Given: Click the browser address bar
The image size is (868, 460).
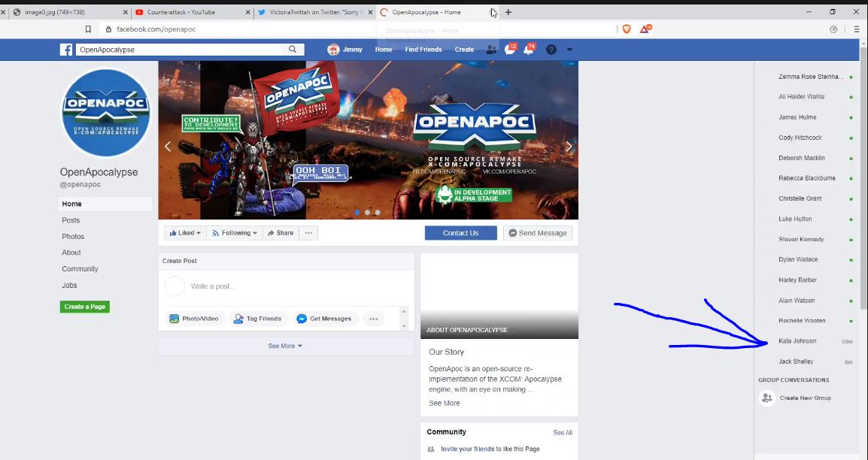Looking at the screenshot, I should pyautogui.click(x=360, y=29).
